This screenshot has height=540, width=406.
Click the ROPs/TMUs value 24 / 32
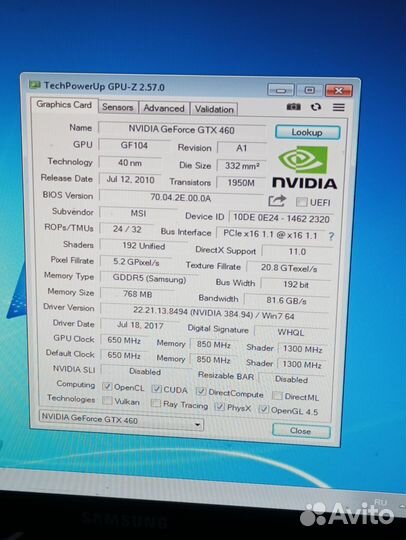pyautogui.click(x=127, y=229)
